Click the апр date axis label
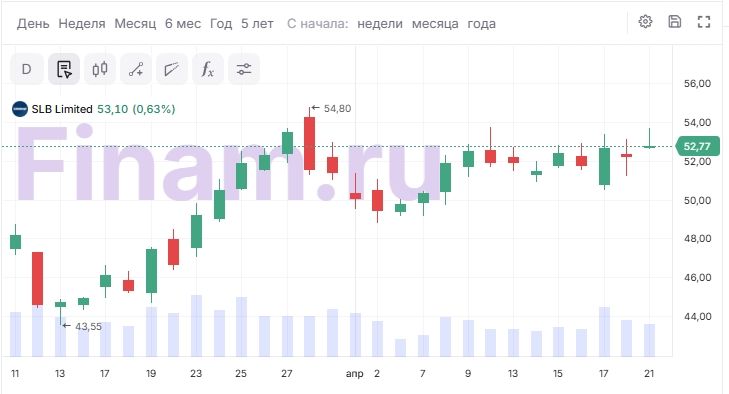The height and width of the screenshot is (394, 729). [354, 374]
